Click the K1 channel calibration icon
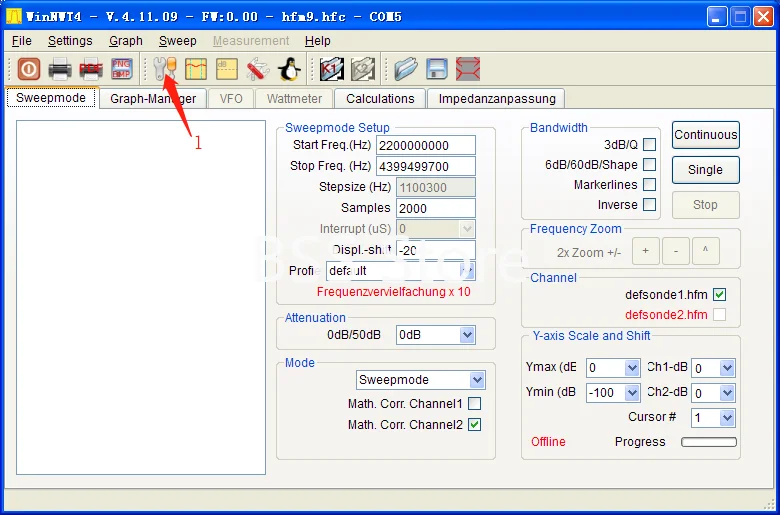Screen dimensions: 780x515 point(332,69)
